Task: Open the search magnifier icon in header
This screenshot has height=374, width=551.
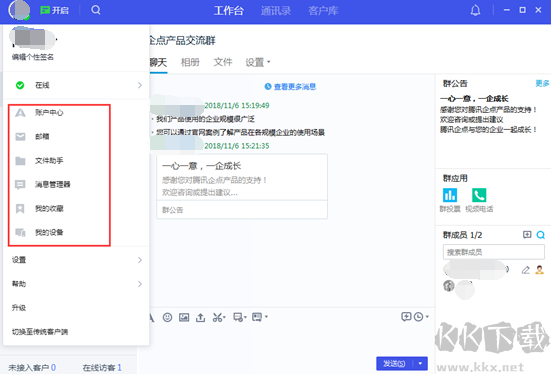Action: click(96, 10)
